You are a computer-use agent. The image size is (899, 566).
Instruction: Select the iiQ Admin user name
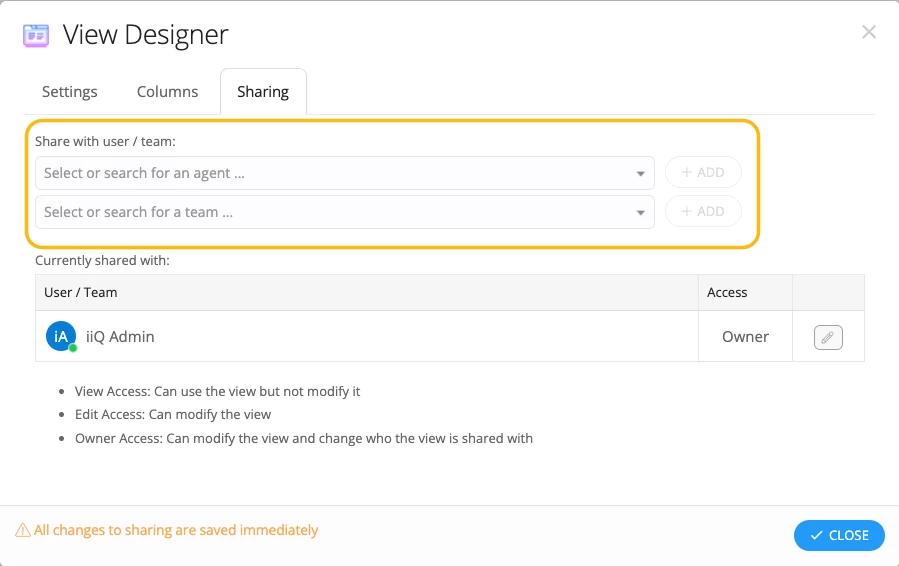(120, 337)
